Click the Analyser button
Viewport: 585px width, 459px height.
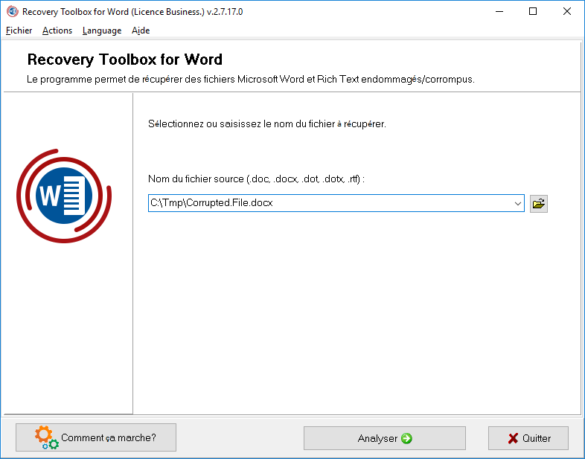point(384,438)
